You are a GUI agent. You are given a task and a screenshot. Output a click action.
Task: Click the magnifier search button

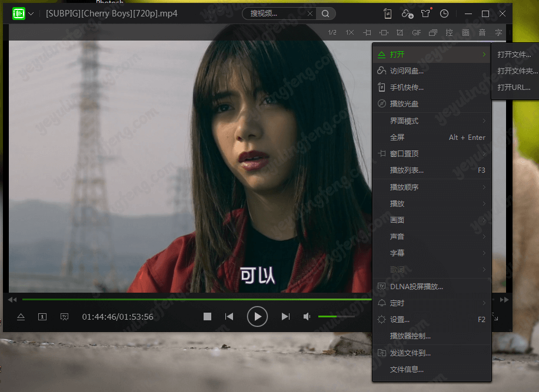click(325, 14)
